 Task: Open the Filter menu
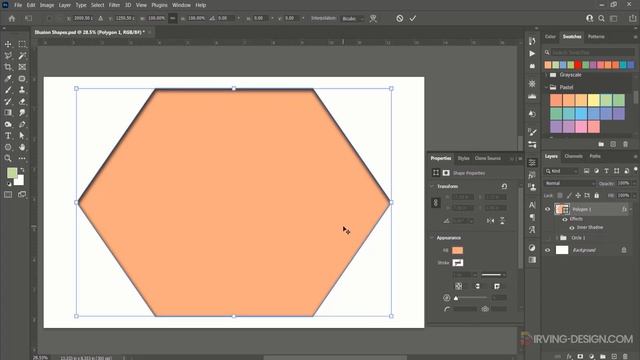[114, 5]
